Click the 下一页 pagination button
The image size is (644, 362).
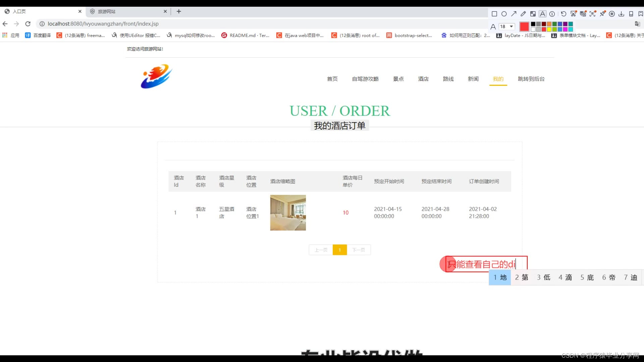pyautogui.click(x=359, y=250)
